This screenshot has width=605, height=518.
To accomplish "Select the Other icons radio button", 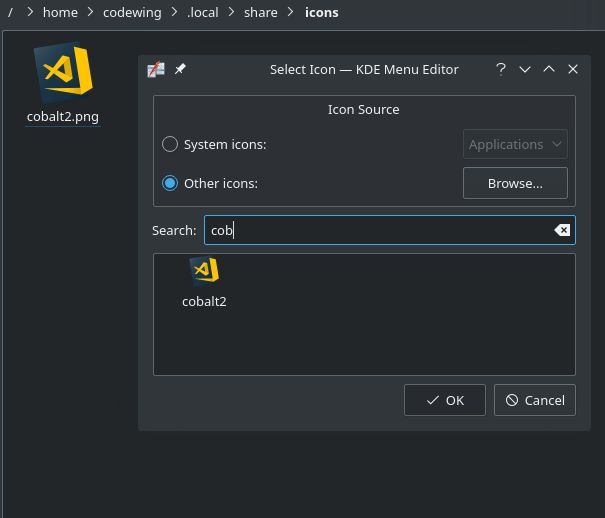I will point(170,183).
